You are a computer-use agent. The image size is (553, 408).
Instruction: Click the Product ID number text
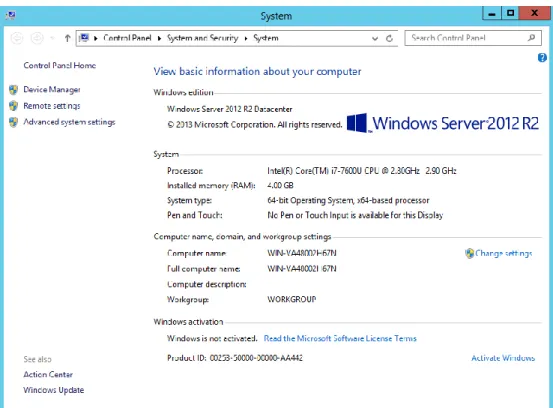256,358
